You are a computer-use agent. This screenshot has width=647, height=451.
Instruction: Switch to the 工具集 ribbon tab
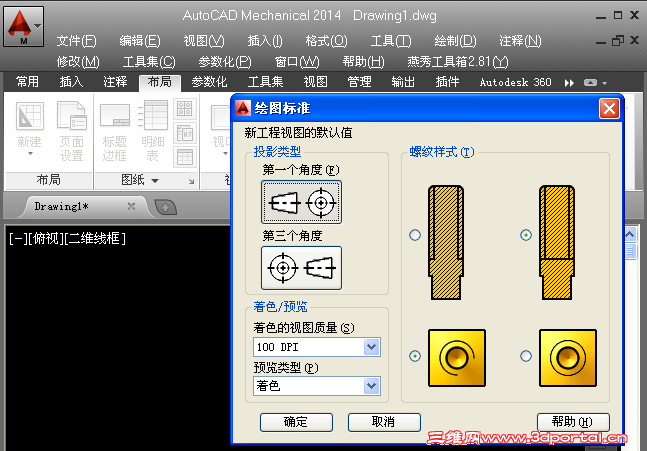(x=265, y=82)
